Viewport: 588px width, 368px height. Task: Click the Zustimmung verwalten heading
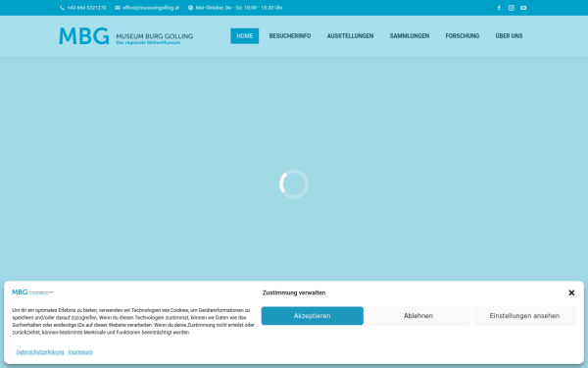294,292
